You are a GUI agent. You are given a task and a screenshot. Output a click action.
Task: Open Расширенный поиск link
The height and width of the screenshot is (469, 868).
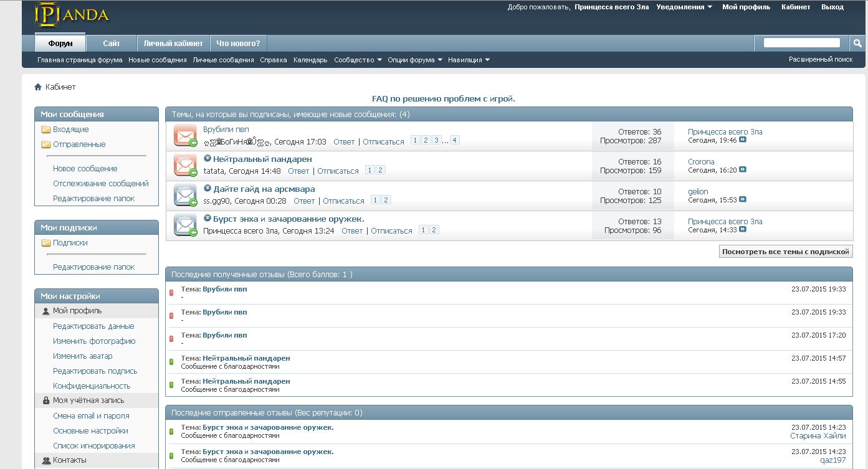click(820, 60)
